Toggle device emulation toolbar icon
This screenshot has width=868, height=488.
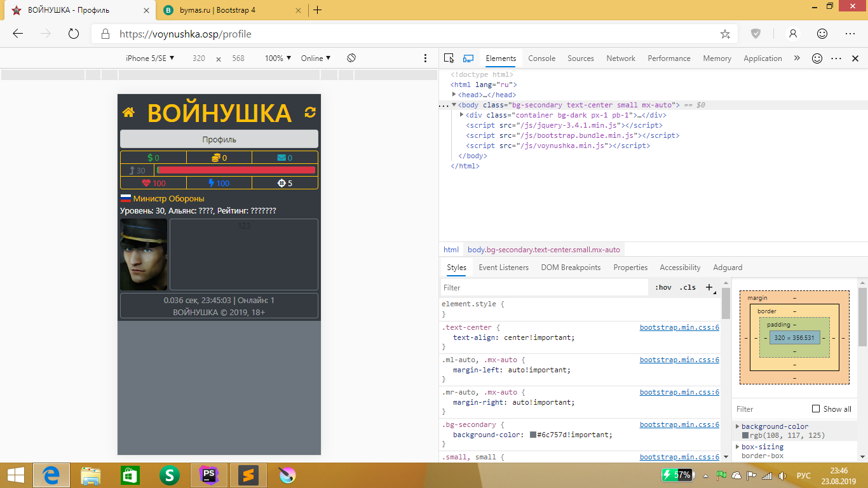click(468, 58)
